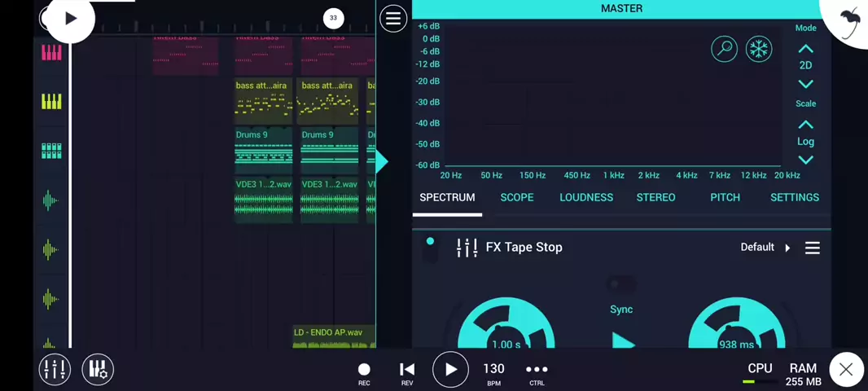Click the Scale down chevron below Log

805,160
